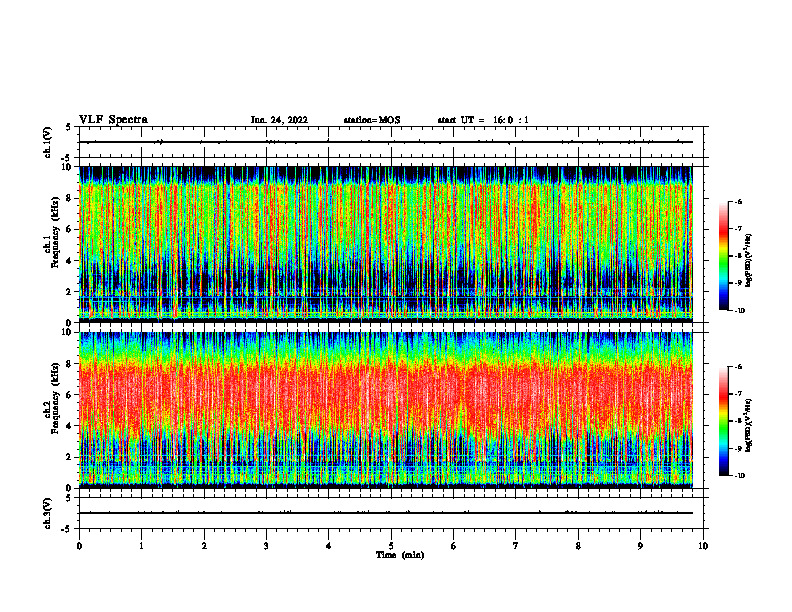Click the "-10" tick of ch.1 colorbar

(739, 310)
